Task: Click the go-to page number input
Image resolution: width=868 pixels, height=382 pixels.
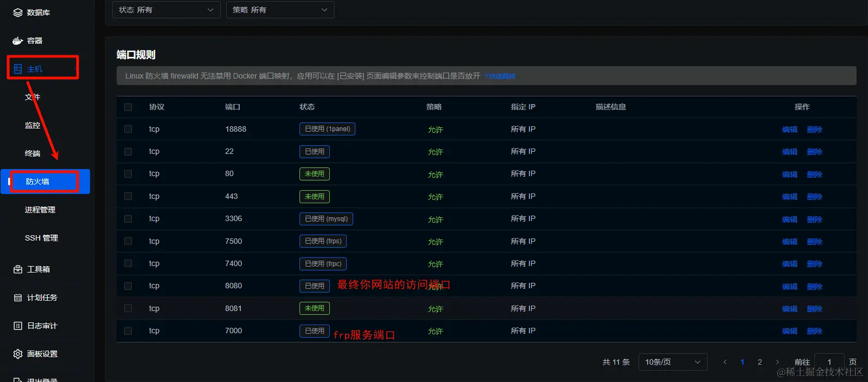Action: point(829,362)
